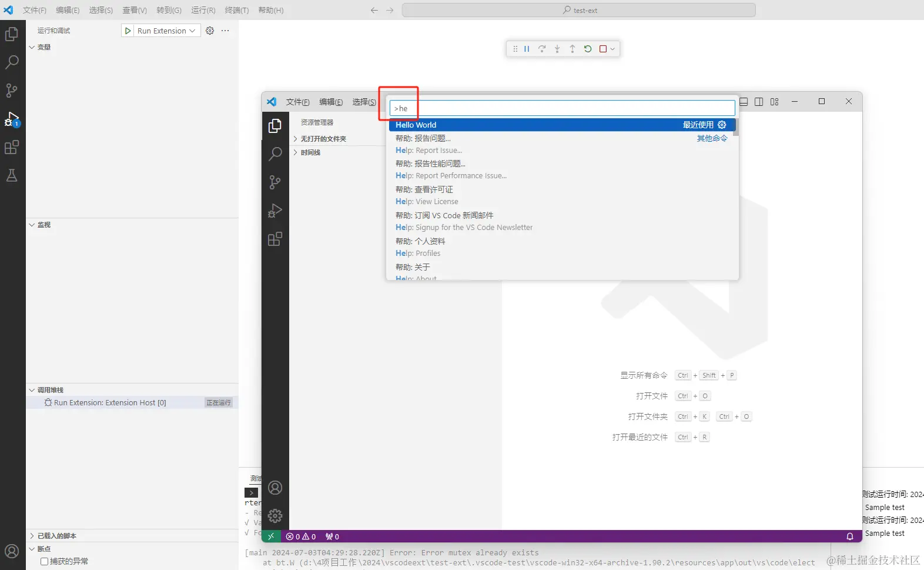Screen dimensions: 924x570
Task: Open 转到(G) menu in main window
Action: click(169, 10)
